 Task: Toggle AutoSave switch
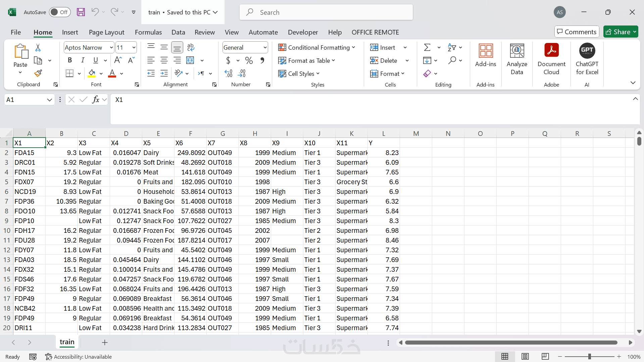[60, 12]
